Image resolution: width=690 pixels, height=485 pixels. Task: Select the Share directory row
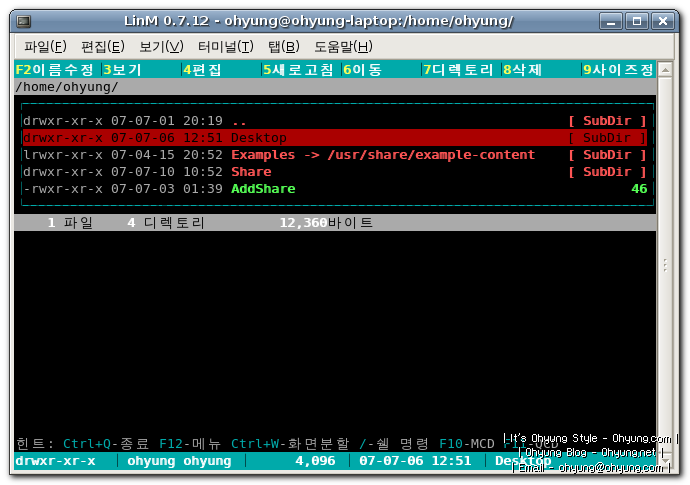[x=337, y=172]
